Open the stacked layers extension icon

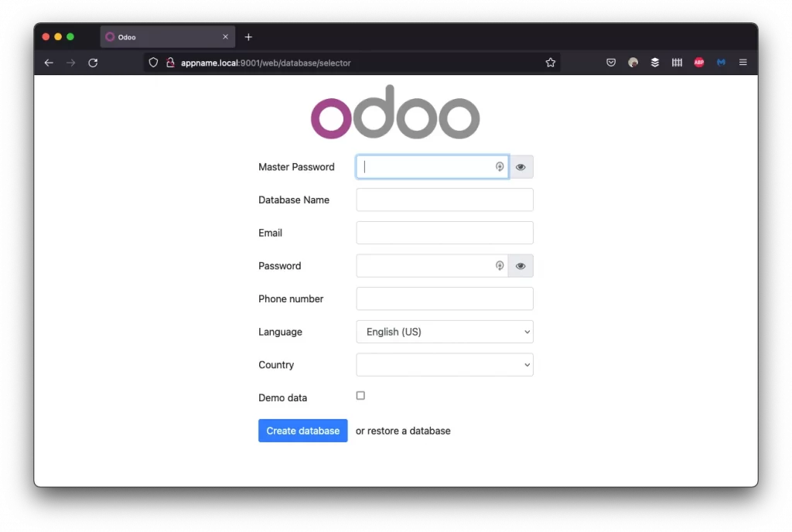(654, 63)
